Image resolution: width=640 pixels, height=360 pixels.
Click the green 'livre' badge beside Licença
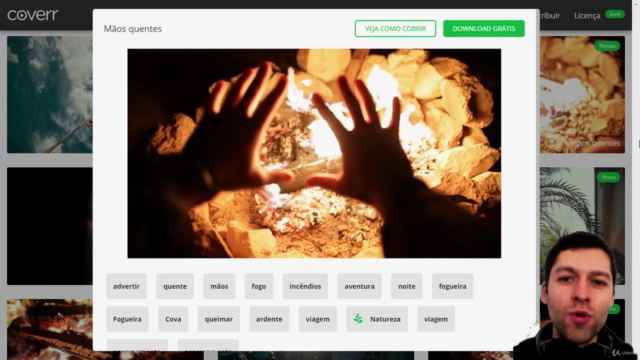(615, 14)
